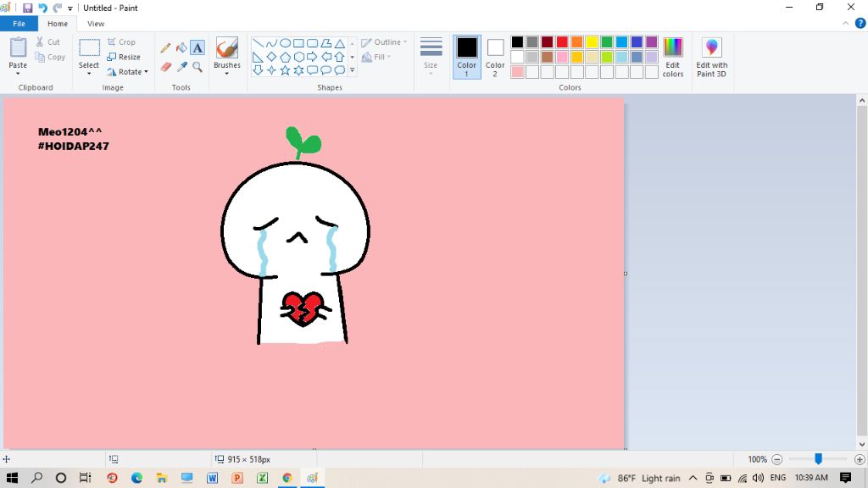Screen dimensions: 868x488
Task: Pick the red color swatch
Action: [x=562, y=42]
